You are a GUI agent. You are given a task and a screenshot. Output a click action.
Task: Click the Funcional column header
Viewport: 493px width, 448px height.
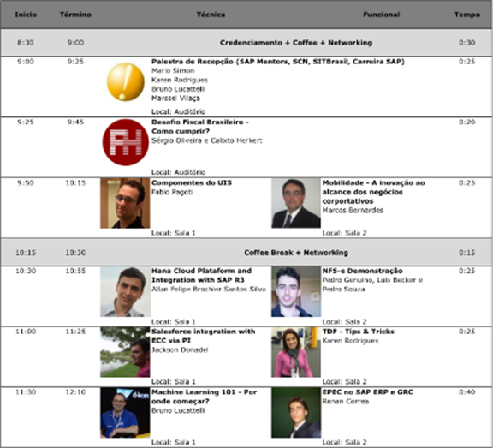(x=382, y=15)
